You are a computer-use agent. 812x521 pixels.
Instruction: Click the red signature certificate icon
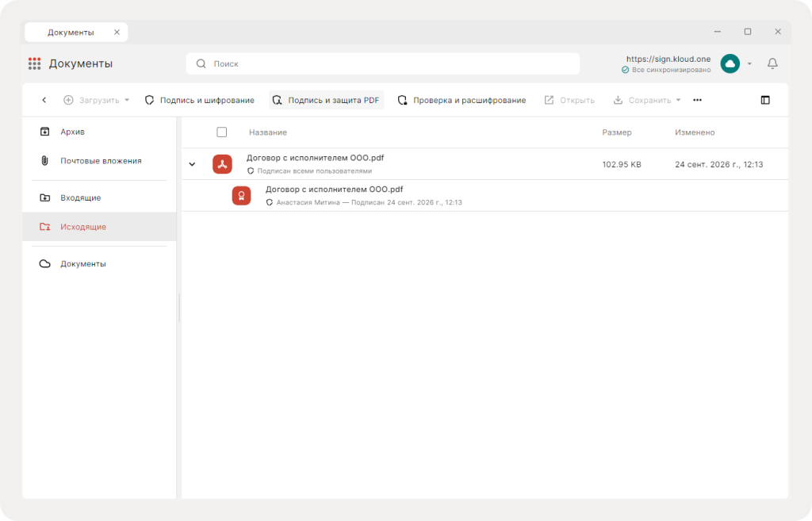241,196
